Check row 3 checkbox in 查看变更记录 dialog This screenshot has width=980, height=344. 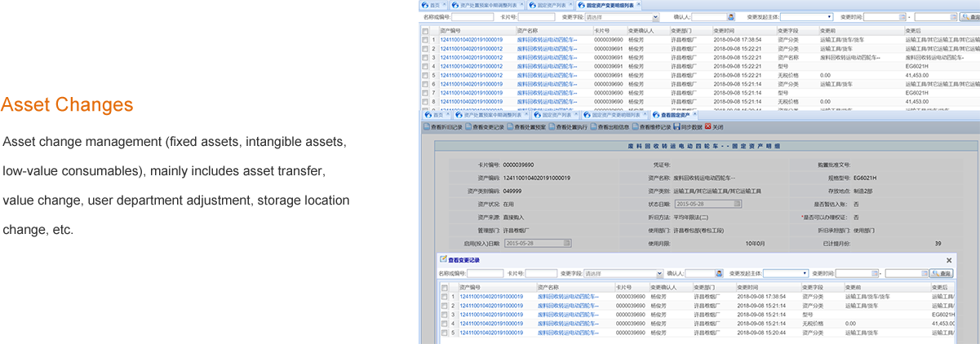pyautogui.click(x=445, y=315)
